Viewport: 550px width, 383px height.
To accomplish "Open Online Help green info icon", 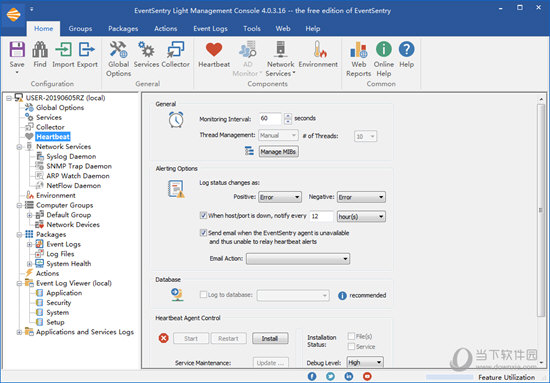I will click(x=384, y=49).
